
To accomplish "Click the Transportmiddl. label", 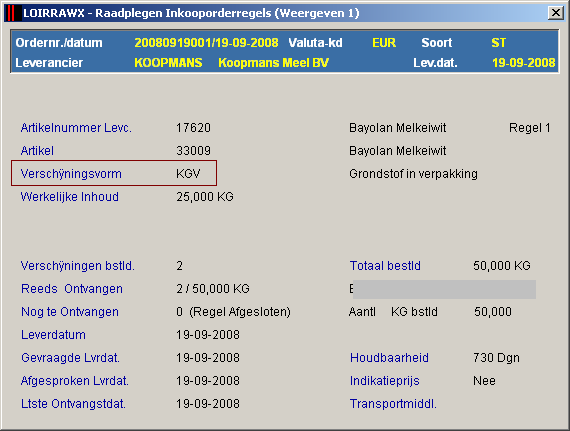I will tap(393, 404).
